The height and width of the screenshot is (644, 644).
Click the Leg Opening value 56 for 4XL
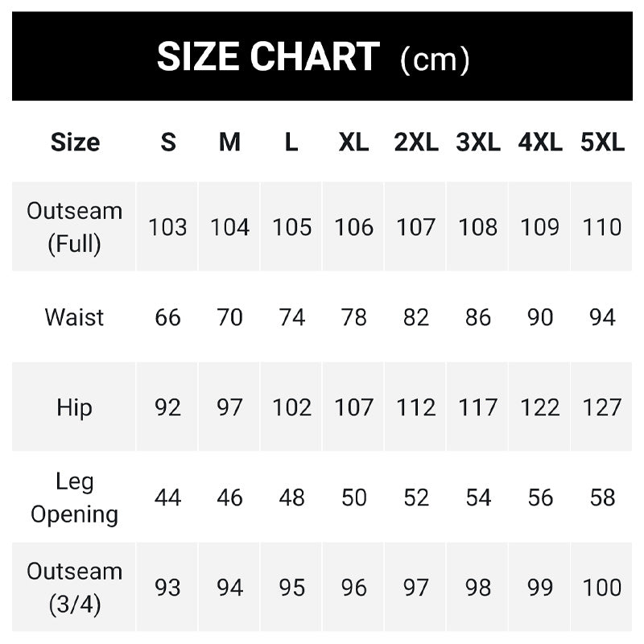click(540, 497)
